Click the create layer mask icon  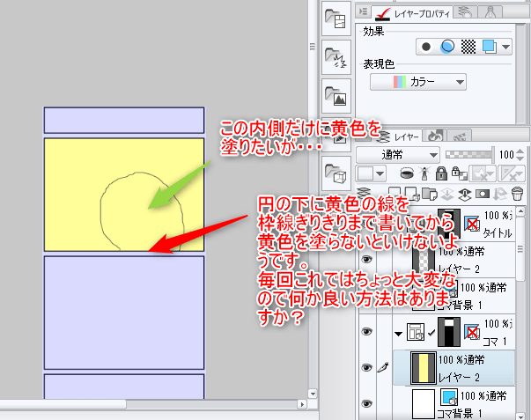(483, 194)
